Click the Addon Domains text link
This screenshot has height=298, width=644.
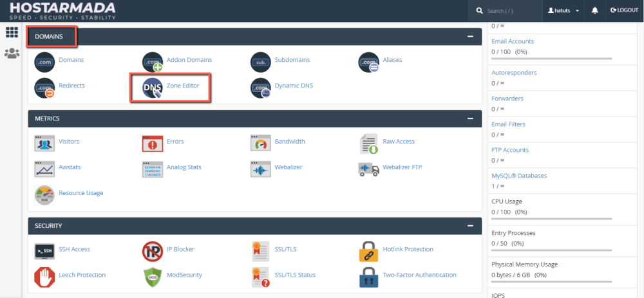(189, 59)
